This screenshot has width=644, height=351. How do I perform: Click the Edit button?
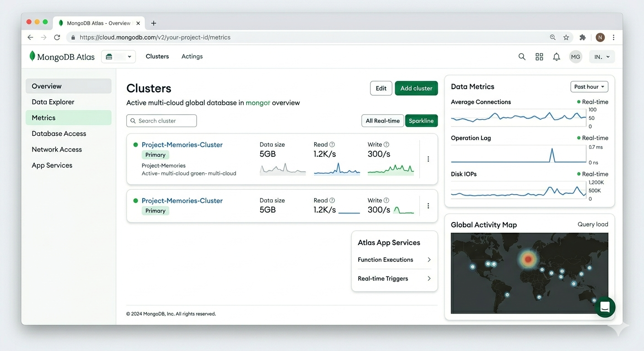coord(381,88)
